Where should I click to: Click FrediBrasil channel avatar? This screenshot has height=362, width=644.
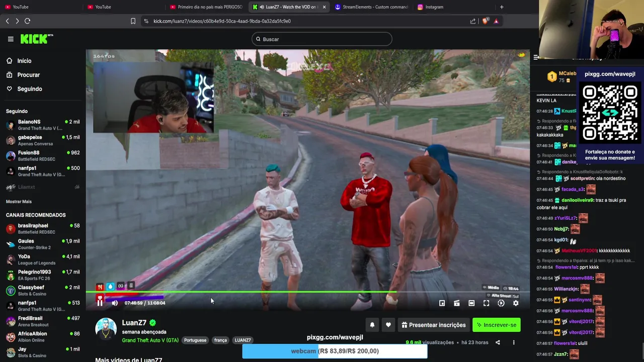click(11, 321)
